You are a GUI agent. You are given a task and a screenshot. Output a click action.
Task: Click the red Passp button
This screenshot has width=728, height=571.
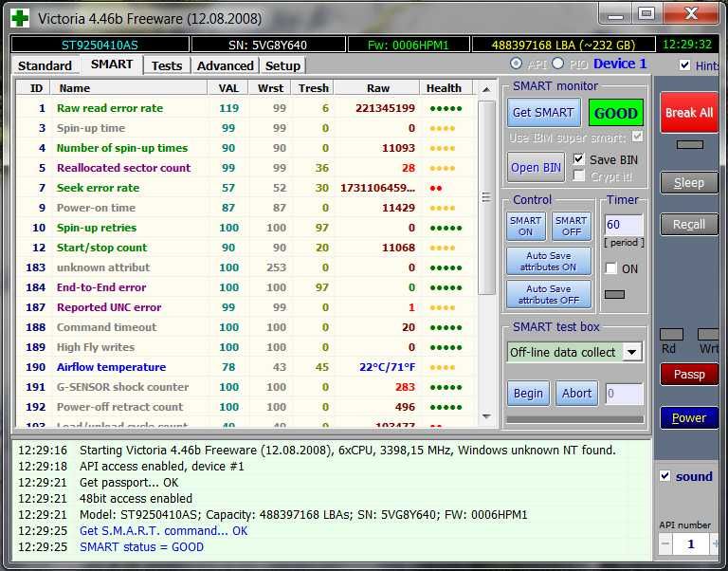(689, 374)
